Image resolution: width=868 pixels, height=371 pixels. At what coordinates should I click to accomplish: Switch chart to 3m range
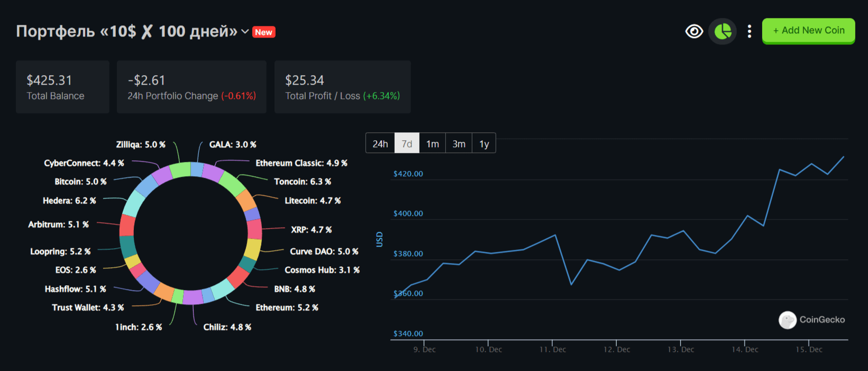[459, 143]
